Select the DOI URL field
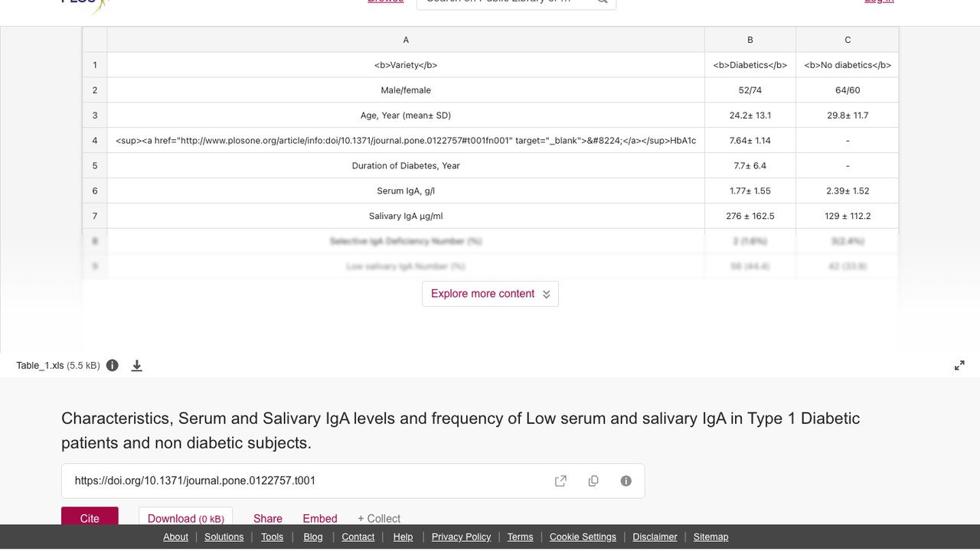 click(x=353, y=481)
